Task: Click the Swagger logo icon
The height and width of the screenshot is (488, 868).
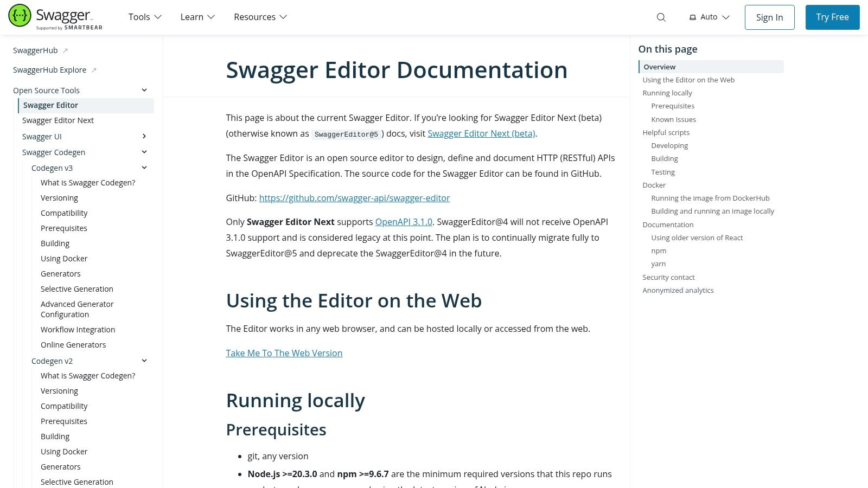Action: pyautogui.click(x=20, y=16)
